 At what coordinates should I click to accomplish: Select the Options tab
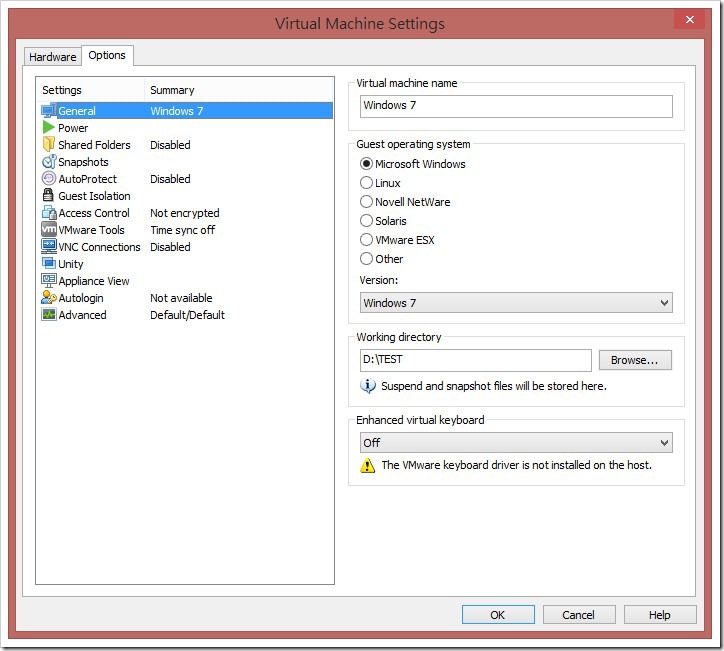pyautogui.click(x=107, y=55)
